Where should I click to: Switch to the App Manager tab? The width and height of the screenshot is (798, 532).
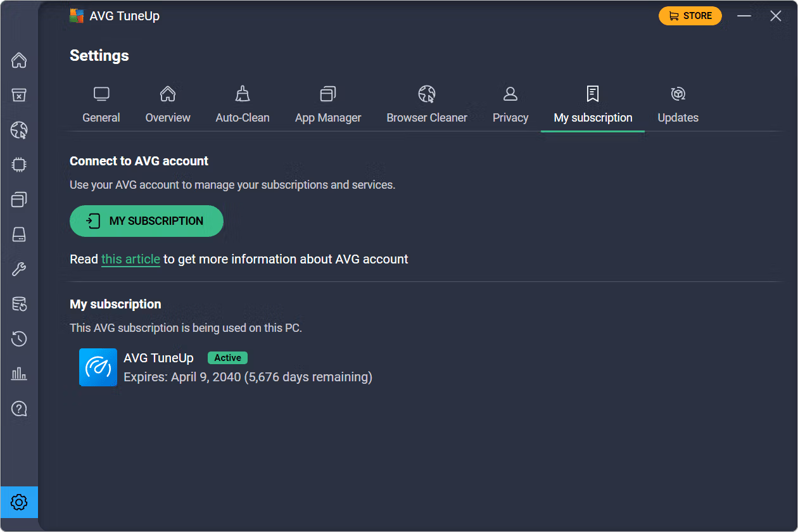328,106
